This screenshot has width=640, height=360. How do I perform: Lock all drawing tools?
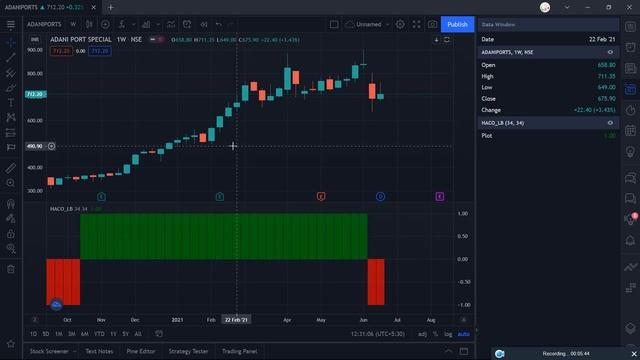pyautogui.click(x=11, y=234)
